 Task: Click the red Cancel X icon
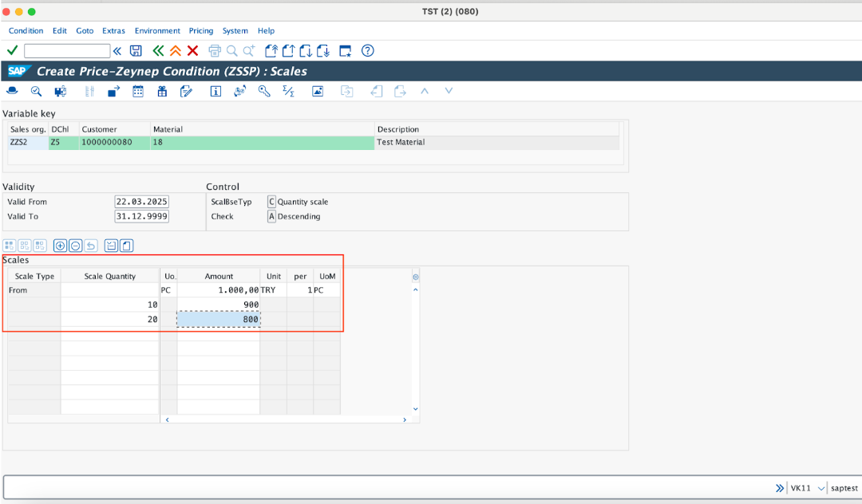(192, 51)
